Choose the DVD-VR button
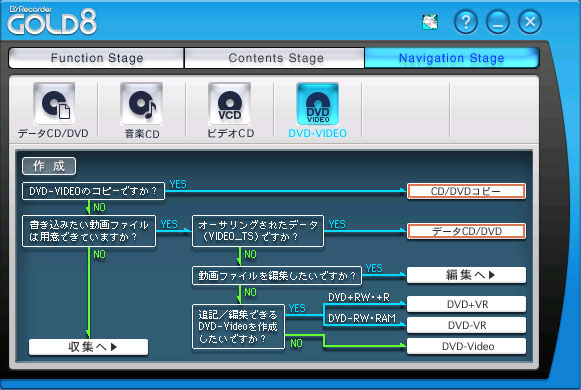The height and width of the screenshot is (390, 581). [466, 325]
